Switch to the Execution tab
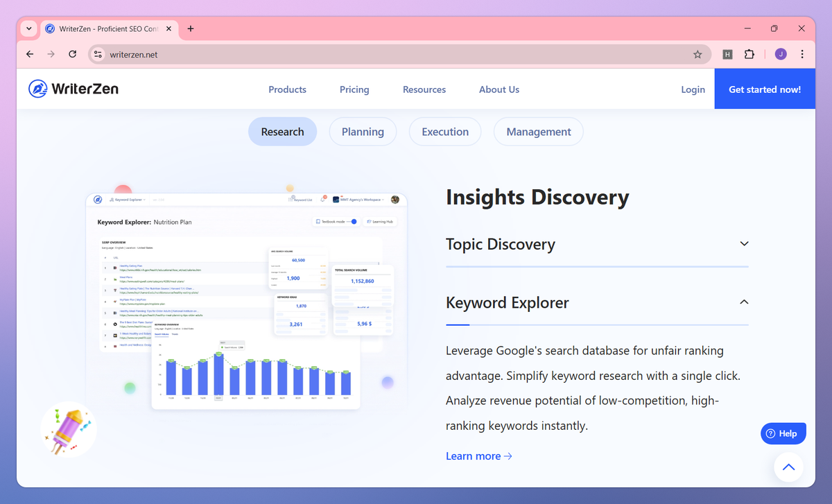This screenshot has width=832, height=504. 445,132
